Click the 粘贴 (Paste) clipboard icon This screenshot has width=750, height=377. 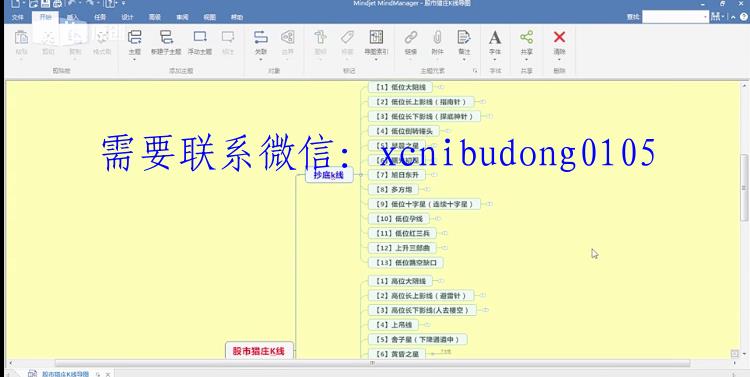(x=22, y=37)
